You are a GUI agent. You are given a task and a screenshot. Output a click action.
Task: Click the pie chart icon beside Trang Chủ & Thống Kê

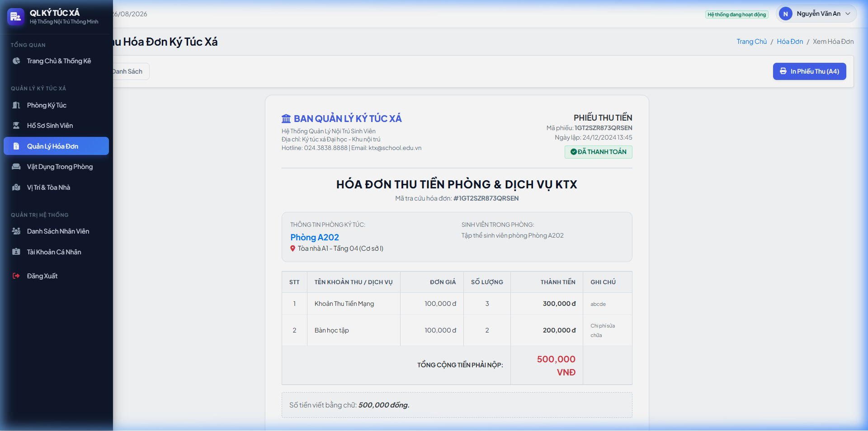pos(16,61)
